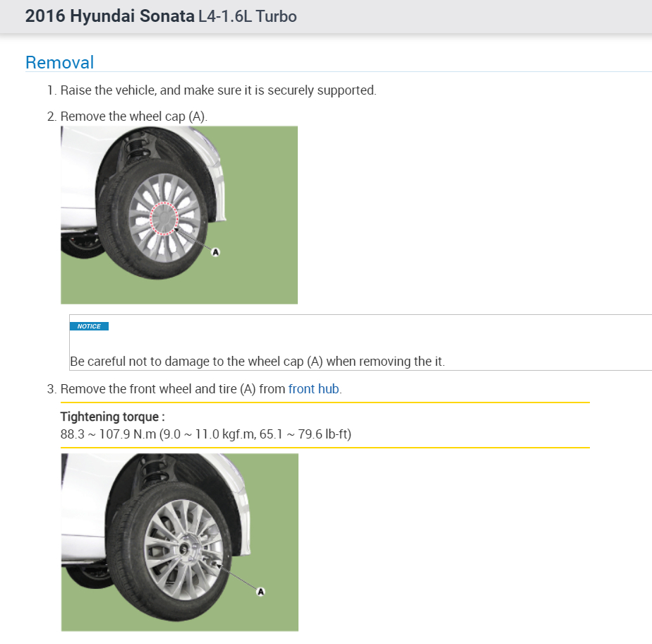Click the blue NOTICE badge
652x644 pixels.
pyautogui.click(x=89, y=326)
